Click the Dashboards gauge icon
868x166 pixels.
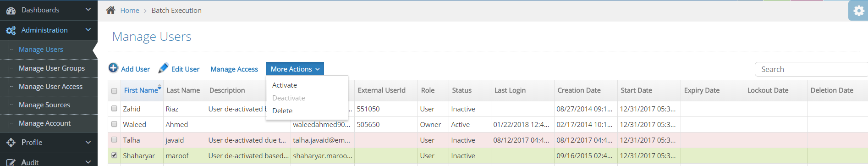(x=11, y=10)
